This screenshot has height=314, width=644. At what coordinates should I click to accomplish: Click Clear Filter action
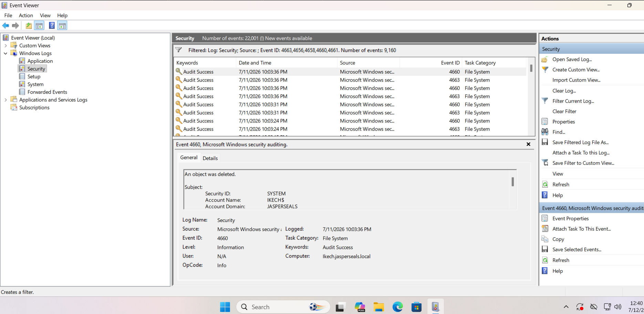564,111
